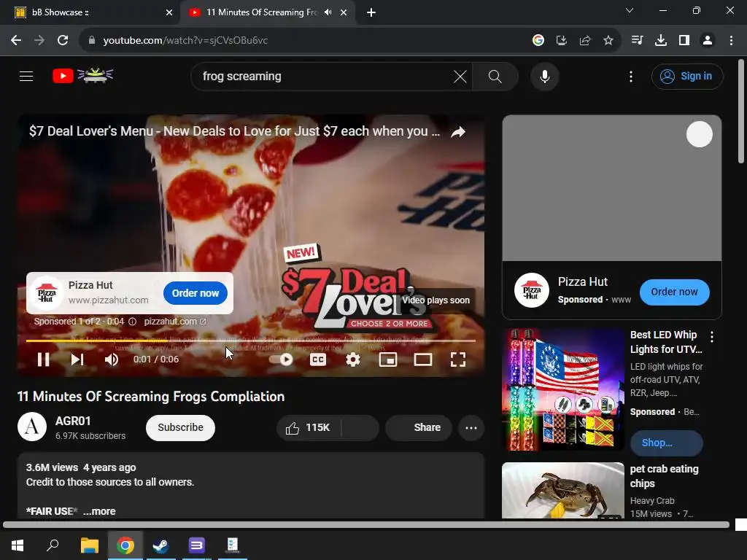This screenshot has width=747, height=560.
Task: Open Windows taskbar search
Action: [x=53, y=545]
